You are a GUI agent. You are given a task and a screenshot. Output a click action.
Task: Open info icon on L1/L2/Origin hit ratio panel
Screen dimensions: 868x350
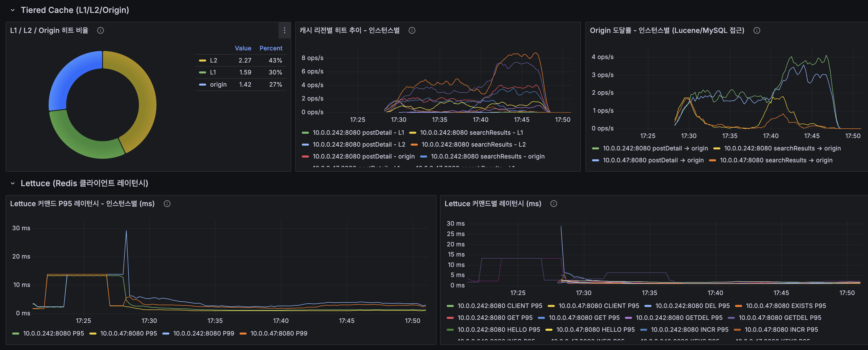101,30
